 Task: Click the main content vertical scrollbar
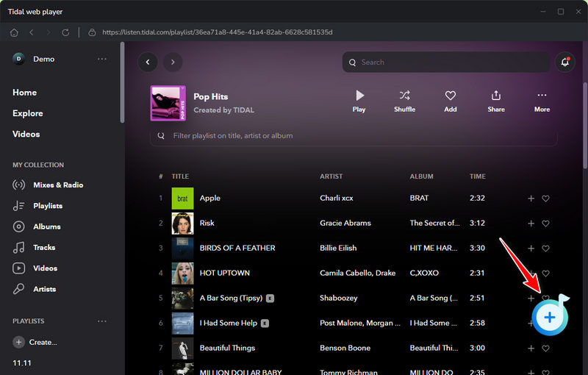585,126
